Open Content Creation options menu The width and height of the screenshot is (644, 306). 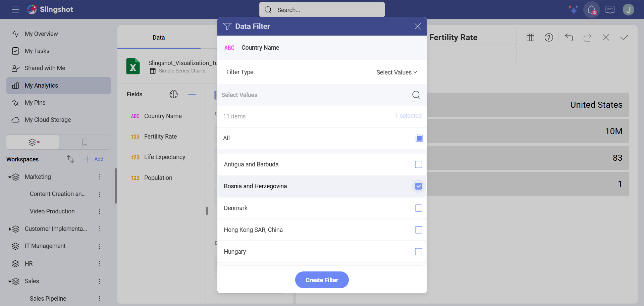99,194
